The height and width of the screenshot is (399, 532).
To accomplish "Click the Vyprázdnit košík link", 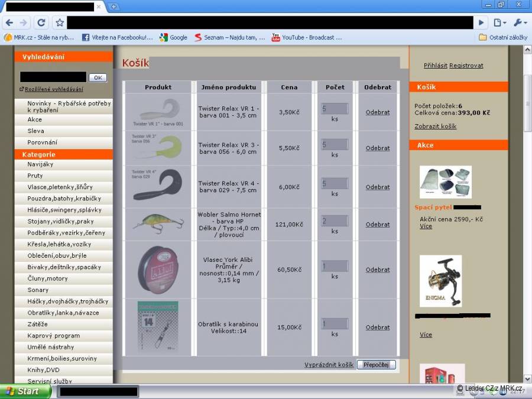I will coord(329,365).
